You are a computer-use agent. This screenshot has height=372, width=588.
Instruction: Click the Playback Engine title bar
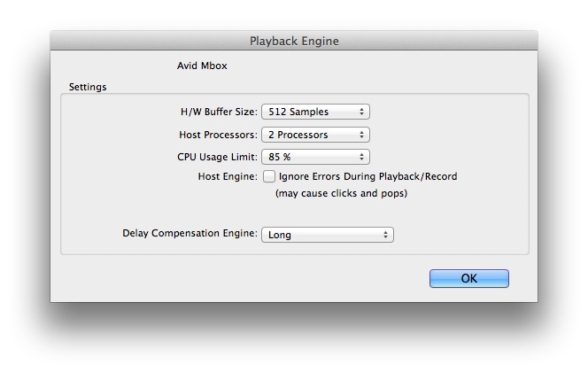tap(294, 41)
